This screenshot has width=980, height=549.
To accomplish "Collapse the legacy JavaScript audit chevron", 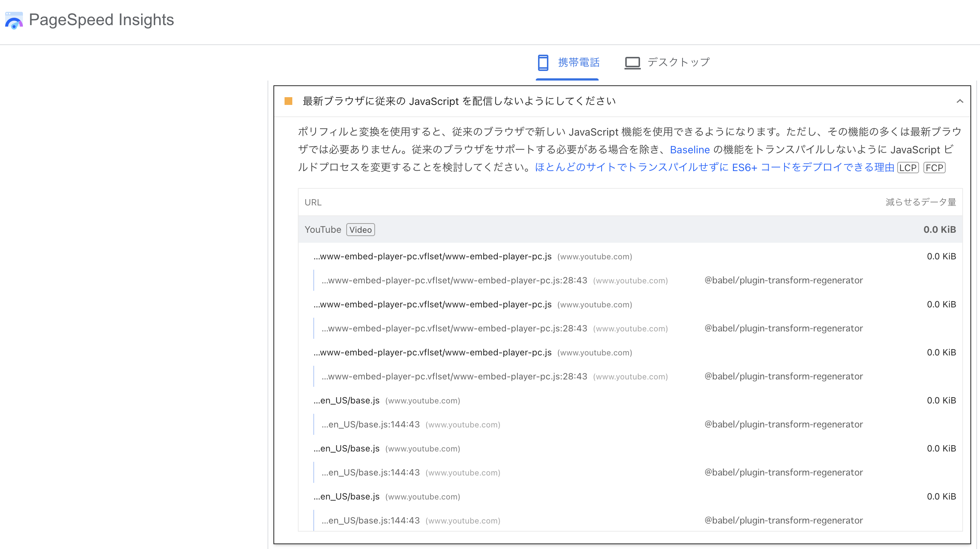I will [x=960, y=101].
